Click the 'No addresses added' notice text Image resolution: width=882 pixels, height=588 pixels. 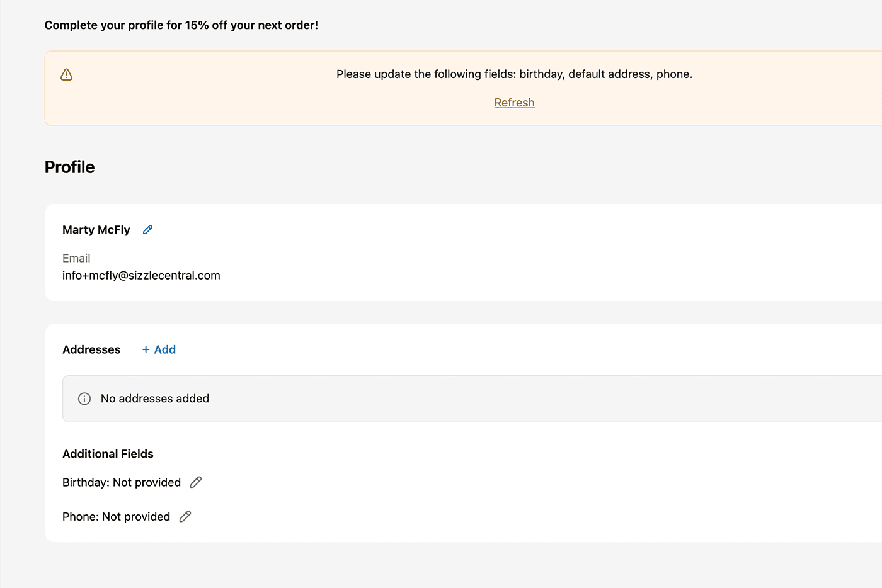click(155, 399)
